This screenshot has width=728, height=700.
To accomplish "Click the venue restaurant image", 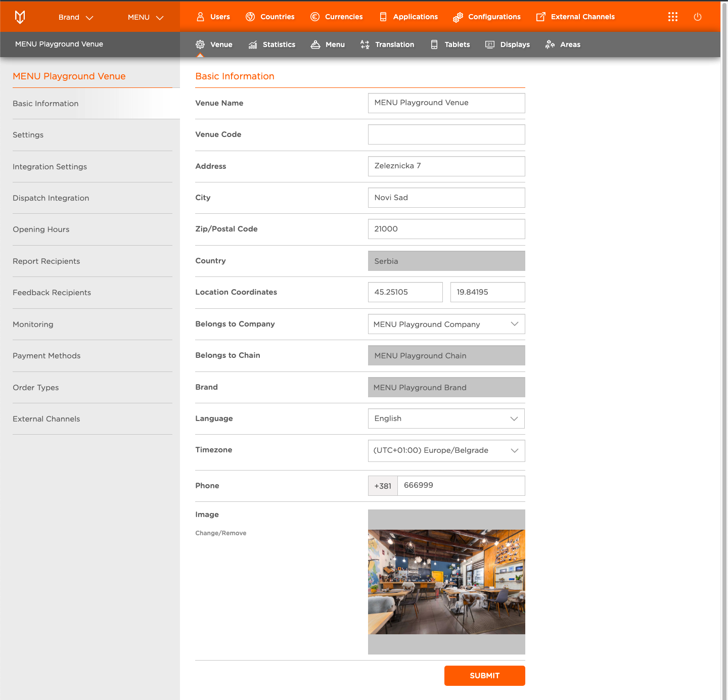I will pyautogui.click(x=446, y=582).
